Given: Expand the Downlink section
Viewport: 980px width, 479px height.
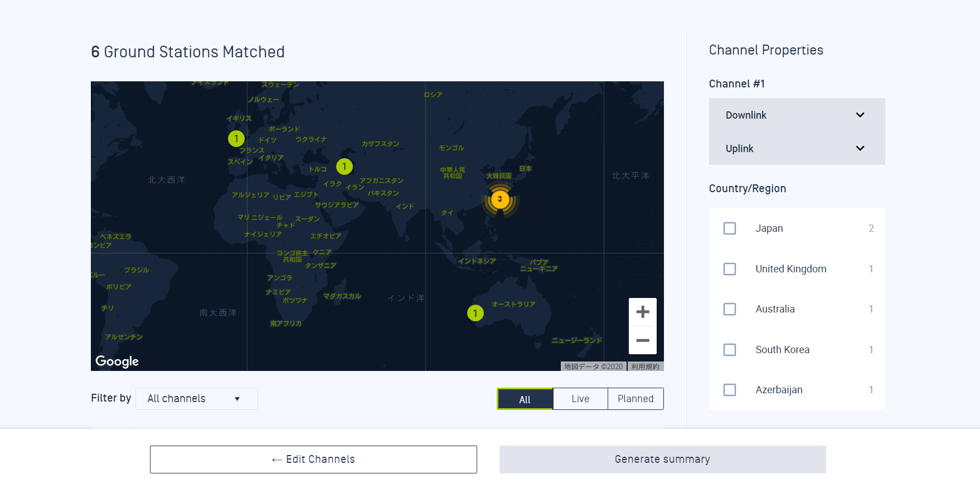Looking at the screenshot, I should coord(797,115).
